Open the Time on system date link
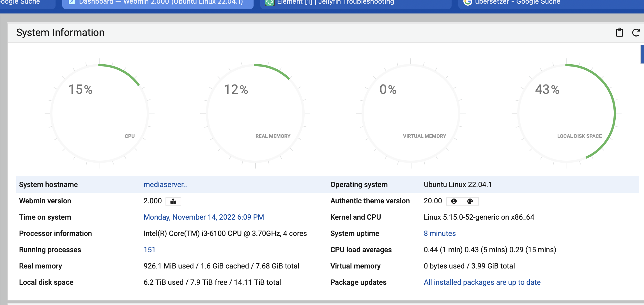 203,217
